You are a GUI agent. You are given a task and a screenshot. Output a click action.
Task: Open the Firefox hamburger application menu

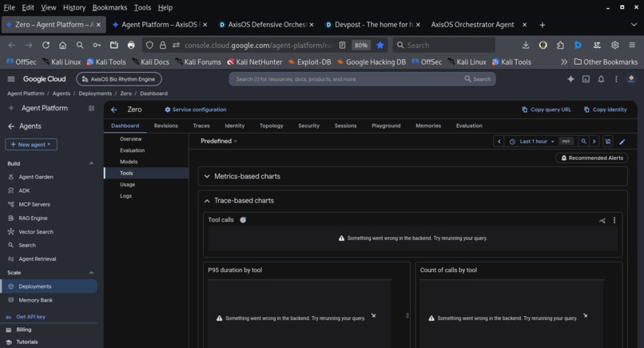point(632,45)
